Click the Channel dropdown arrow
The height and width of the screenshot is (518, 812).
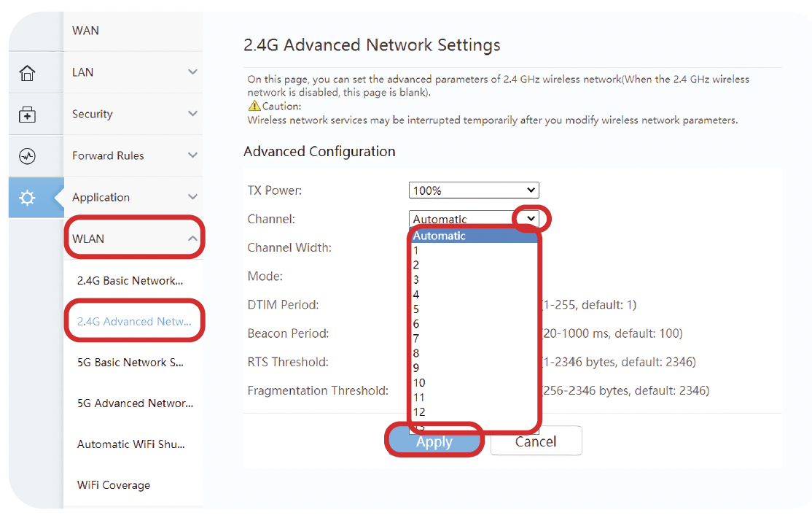531,218
